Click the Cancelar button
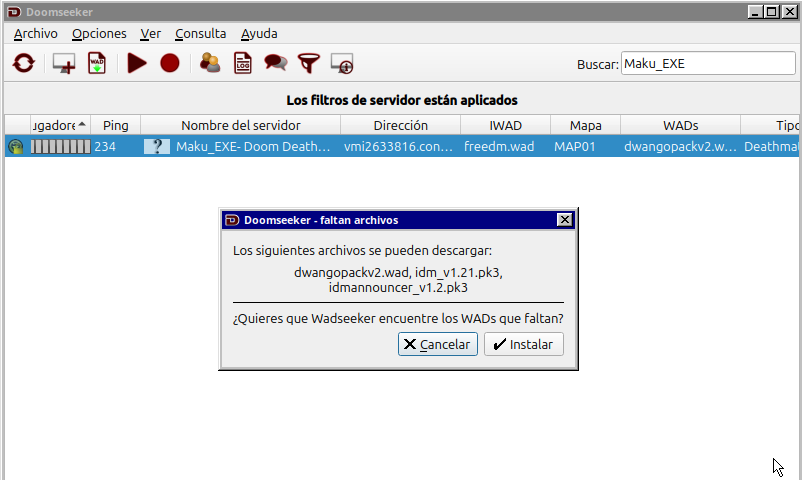Image resolution: width=802 pixels, height=480 pixels. (x=438, y=344)
